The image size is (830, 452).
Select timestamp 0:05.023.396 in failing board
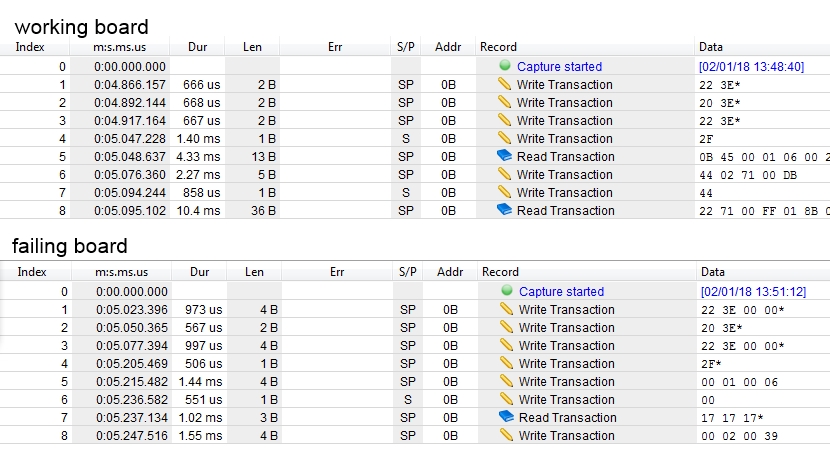coord(132,310)
